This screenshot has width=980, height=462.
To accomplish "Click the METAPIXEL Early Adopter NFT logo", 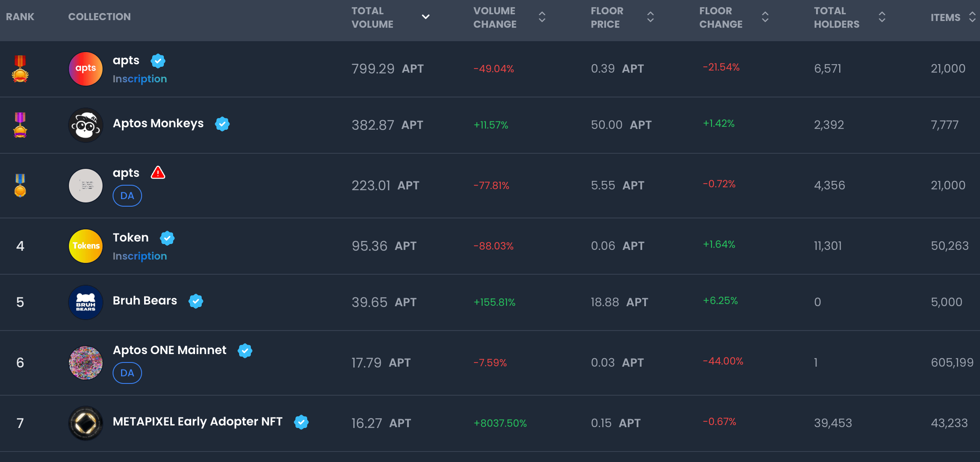I will (x=86, y=423).
